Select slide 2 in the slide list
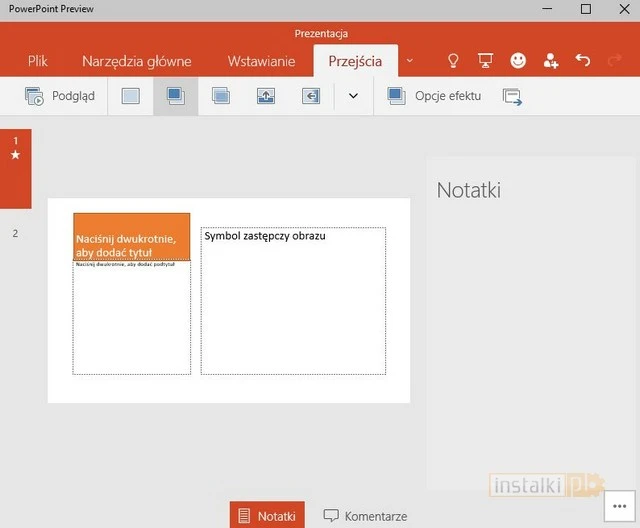The height and width of the screenshot is (528, 640). click(x=15, y=234)
